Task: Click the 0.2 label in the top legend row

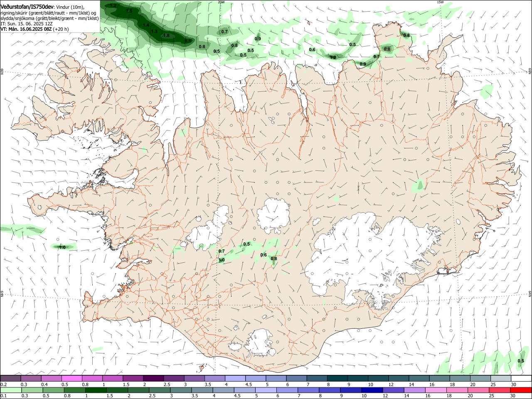Action: click(x=4, y=384)
